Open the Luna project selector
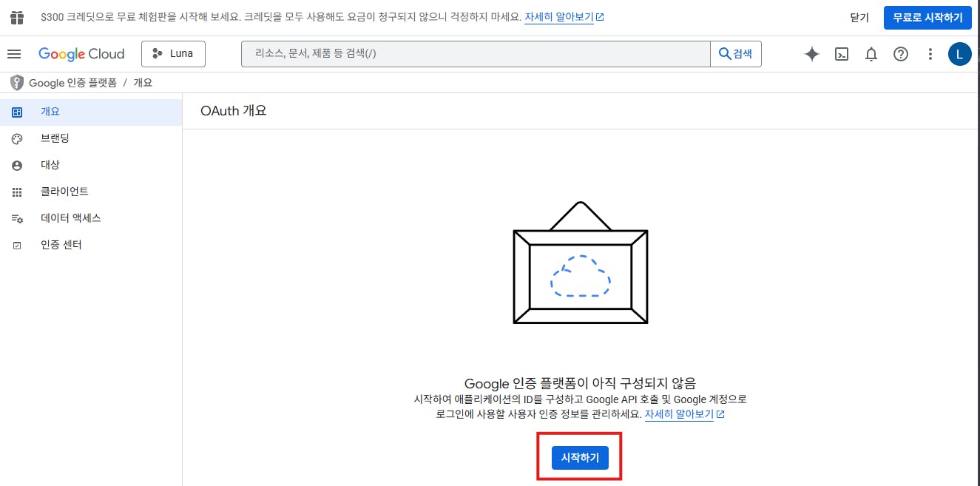The height and width of the screenshot is (486, 980). 173,54
